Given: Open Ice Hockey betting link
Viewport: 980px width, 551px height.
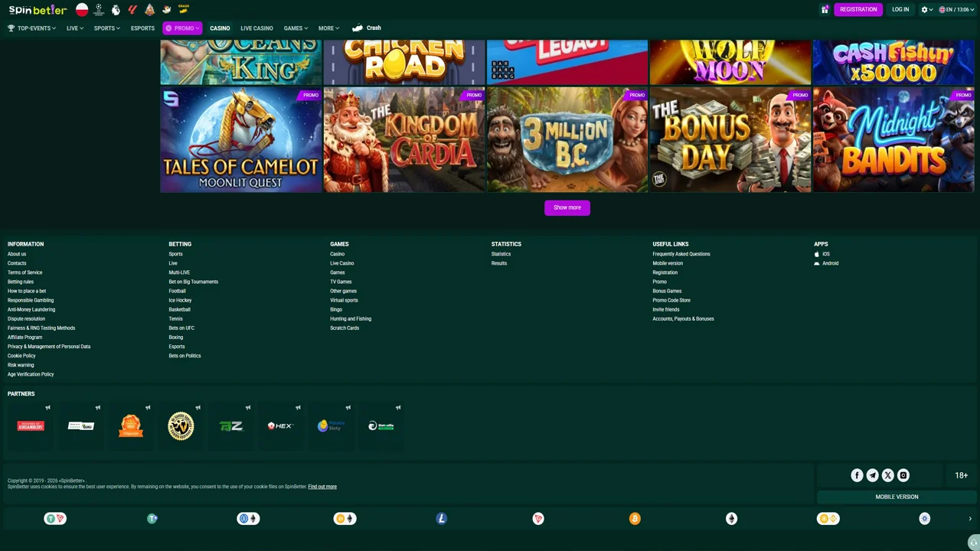Looking at the screenshot, I should (x=180, y=300).
